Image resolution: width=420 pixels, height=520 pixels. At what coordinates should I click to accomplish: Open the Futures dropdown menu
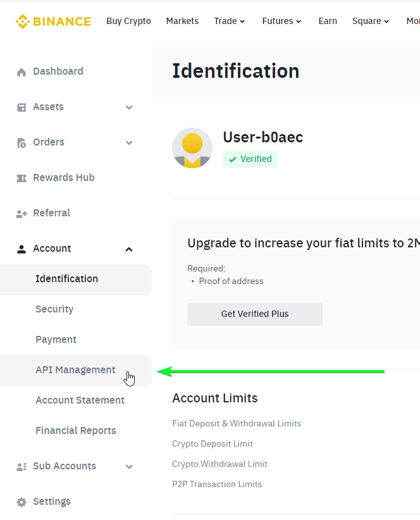(x=281, y=22)
